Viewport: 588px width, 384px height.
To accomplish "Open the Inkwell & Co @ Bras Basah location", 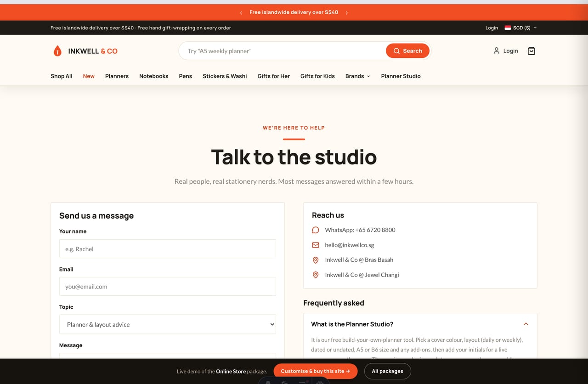I will click(x=359, y=260).
